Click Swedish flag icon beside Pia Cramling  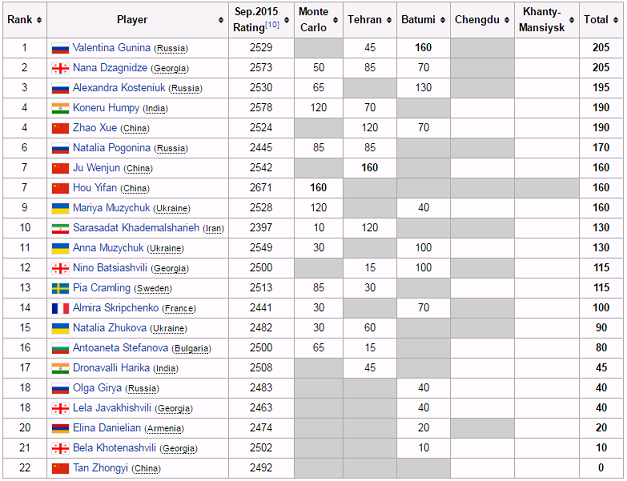click(x=60, y=287)
